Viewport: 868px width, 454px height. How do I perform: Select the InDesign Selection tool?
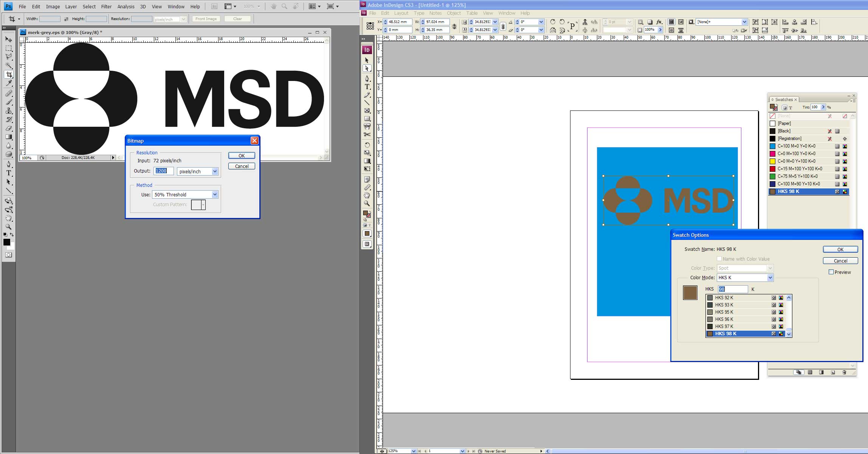click(367, 60)
